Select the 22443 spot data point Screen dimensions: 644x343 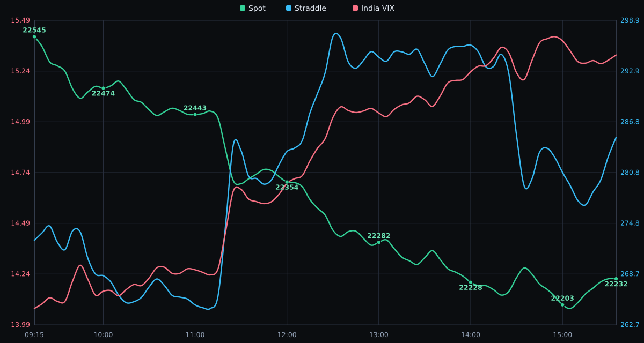195,114
